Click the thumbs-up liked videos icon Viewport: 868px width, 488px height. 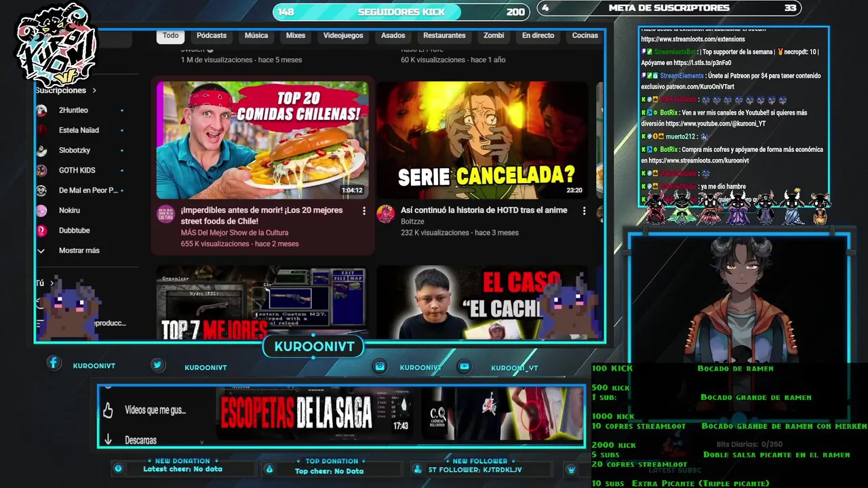[x=108, y=410]
